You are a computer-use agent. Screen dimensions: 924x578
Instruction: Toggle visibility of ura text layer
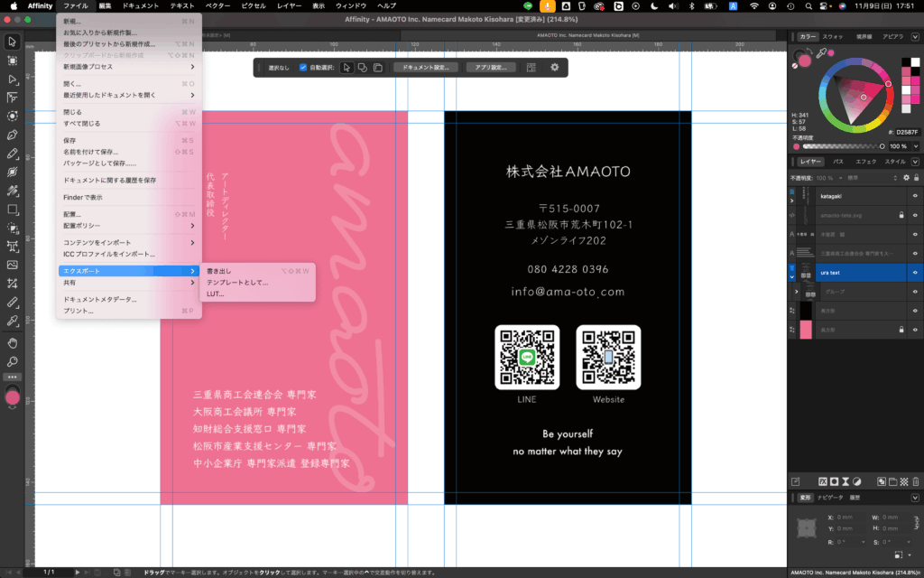(915, 272)
